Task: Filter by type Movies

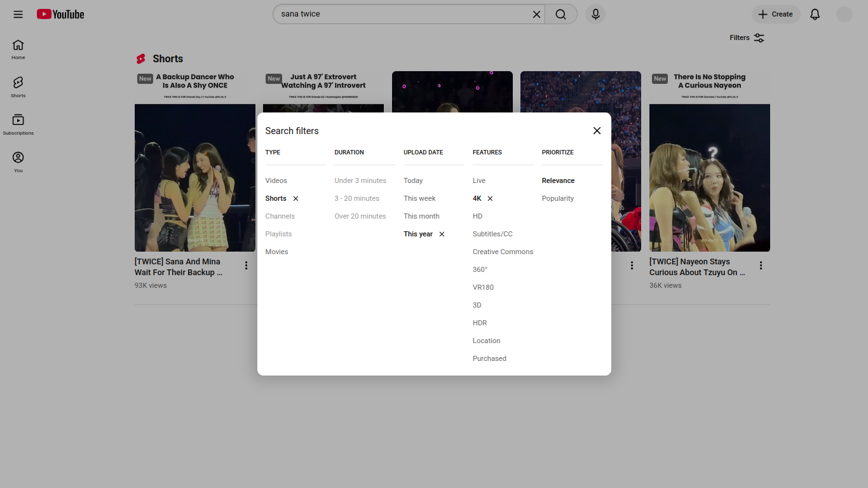Action: click(x=277, y=252)
